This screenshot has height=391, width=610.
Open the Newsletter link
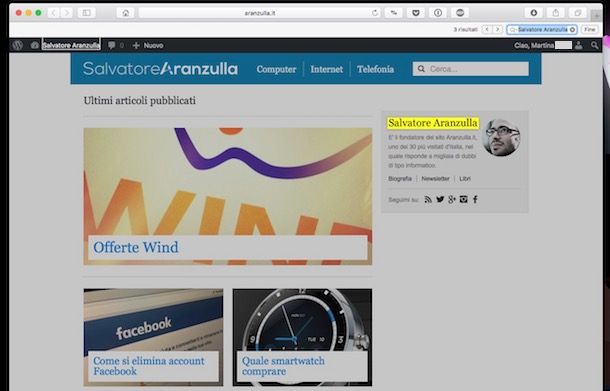point(435,179)
